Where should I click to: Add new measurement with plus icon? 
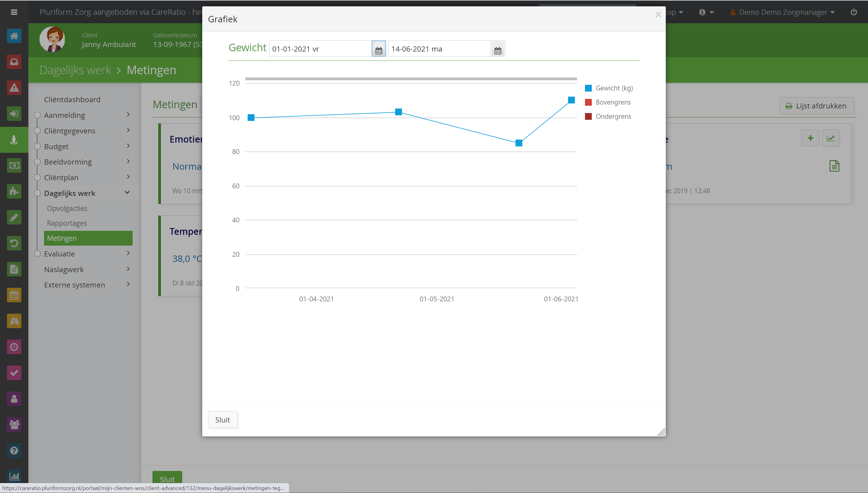tap(810, 138)
